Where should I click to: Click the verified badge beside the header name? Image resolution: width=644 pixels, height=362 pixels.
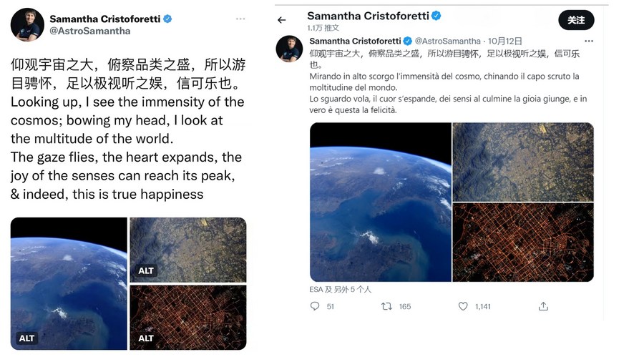pos(436,16)
